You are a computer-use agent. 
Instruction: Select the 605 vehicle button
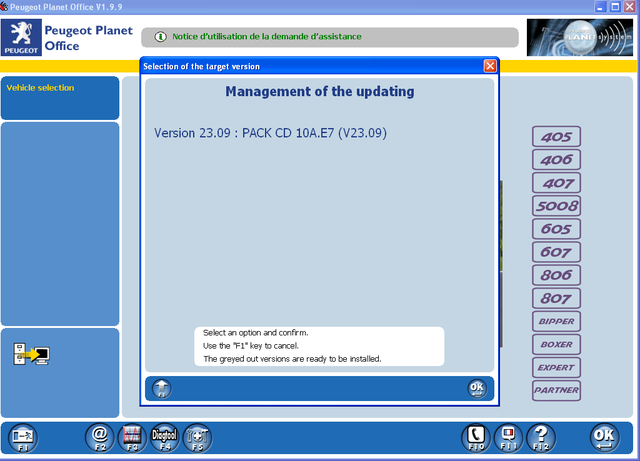(x=556, y=229)
